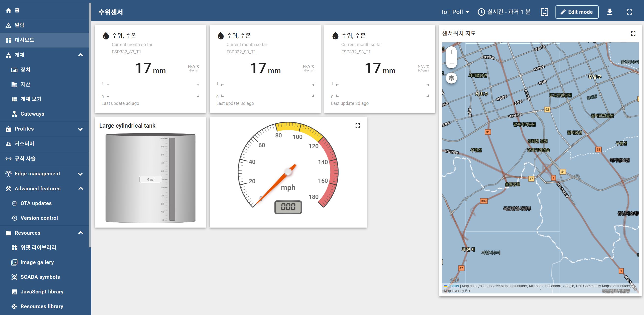The height and width of the screenshot is (315, 644).
Task: Open 위젯 라이브러리 widget library
Action: 45,248
